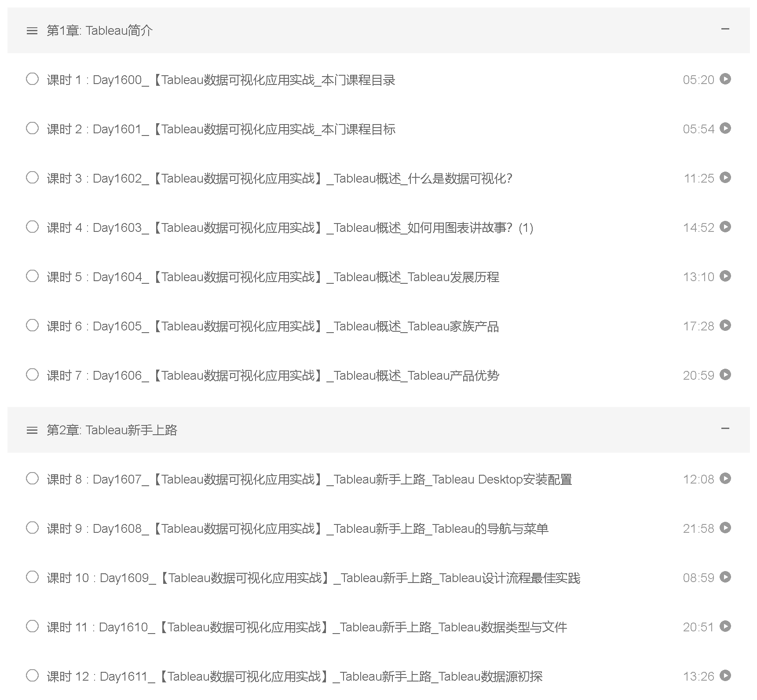Screen dimensions: 757x700
Task: Play lesson 7 Day1606 video icon
Action: click(725, 374)
